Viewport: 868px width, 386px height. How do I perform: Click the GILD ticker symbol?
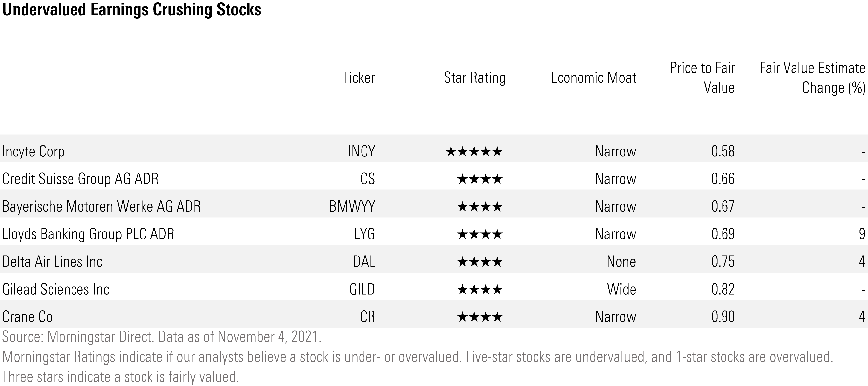point(362,289)
